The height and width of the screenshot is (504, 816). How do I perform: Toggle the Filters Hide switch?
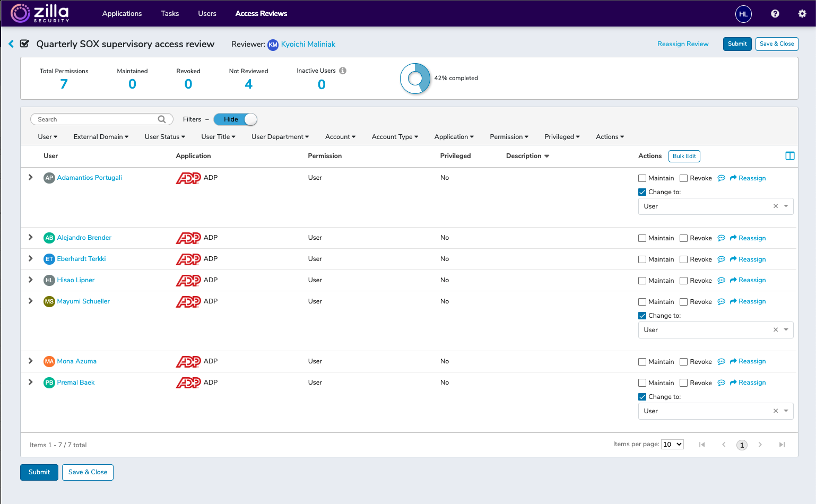click(x=235, y=119)
